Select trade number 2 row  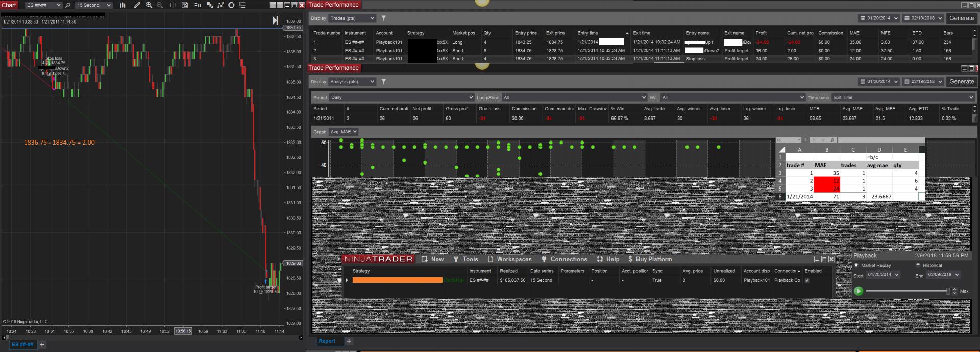(642, 51)
